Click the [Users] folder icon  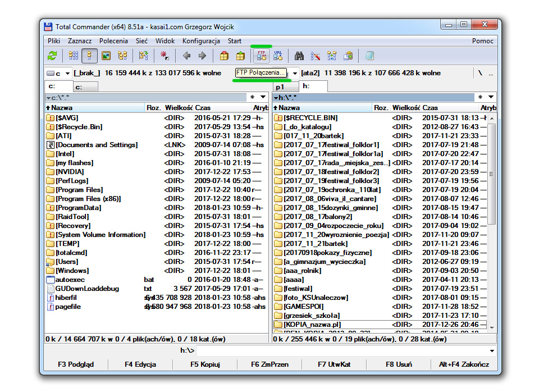51,262
